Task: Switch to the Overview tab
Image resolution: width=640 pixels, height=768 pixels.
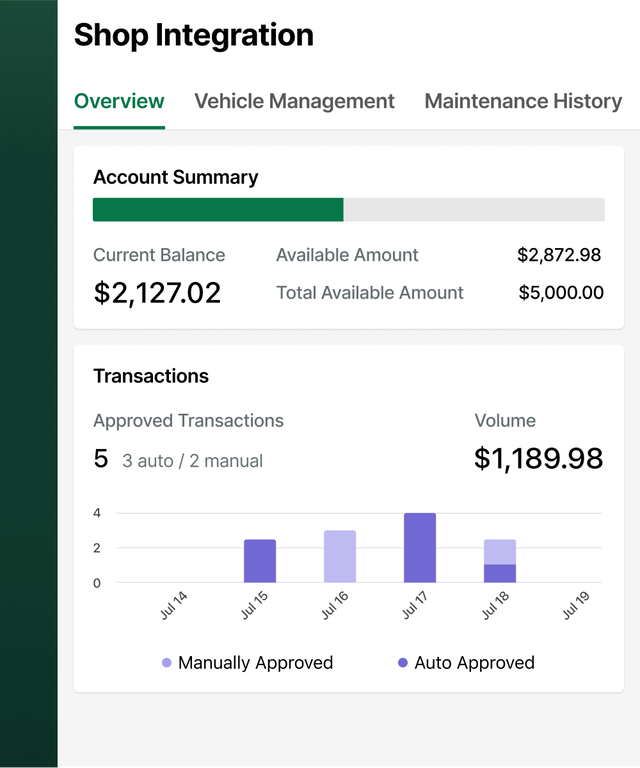Action: (x=119, y=101)
